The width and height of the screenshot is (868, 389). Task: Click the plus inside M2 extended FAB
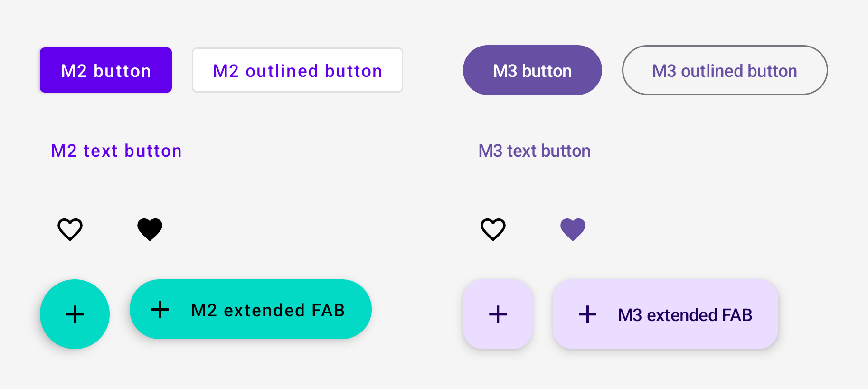(x=160, y=309)
